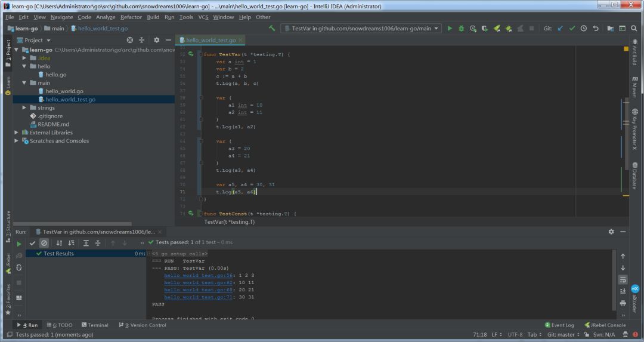Toggle the show passed tests checkmark
Viewport: 644px width, 342px height.
(x=33, y=243)
